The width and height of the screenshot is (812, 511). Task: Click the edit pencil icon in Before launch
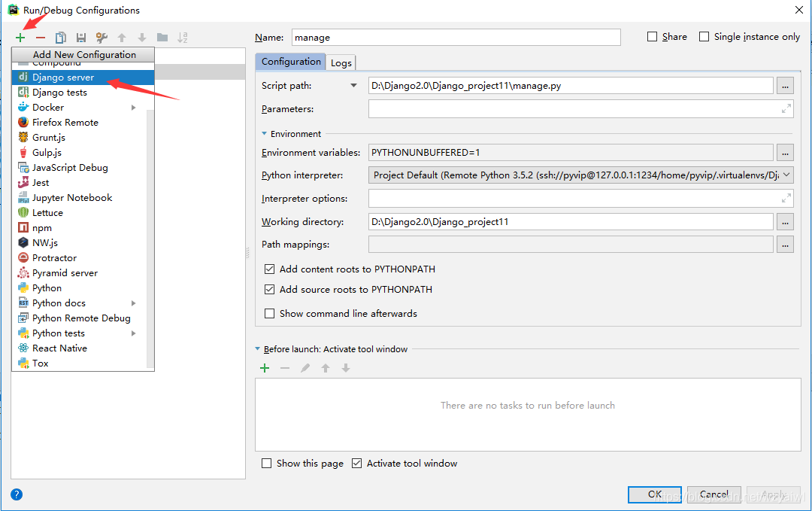[305, 368]
